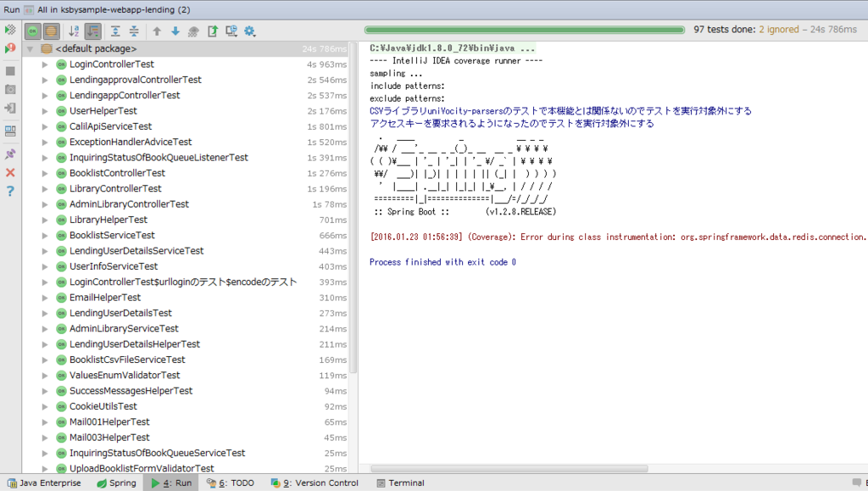Click 'Process finished with exit code 0' text

coord(442,262)
